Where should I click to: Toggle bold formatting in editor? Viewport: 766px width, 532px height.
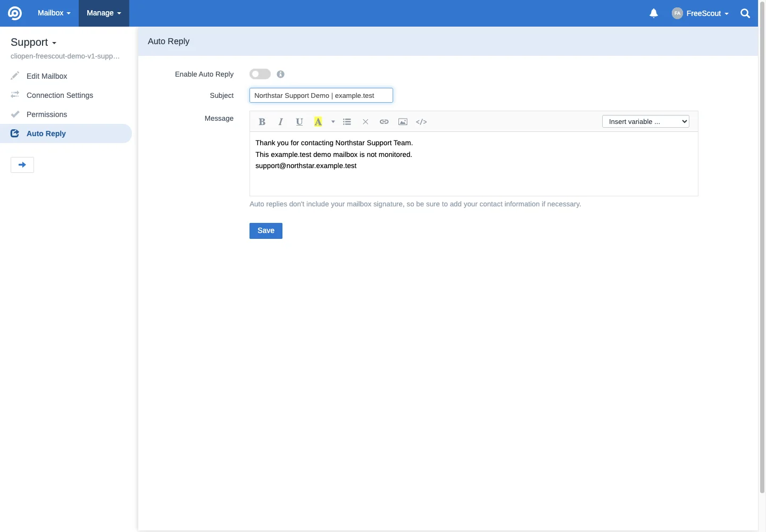tap(262, 122)
